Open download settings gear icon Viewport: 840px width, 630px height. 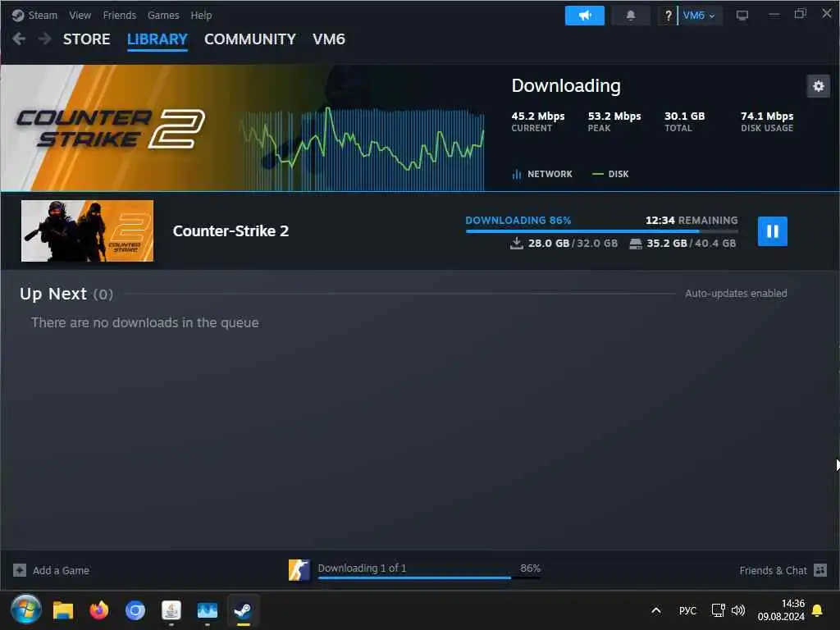pos(818,86)
